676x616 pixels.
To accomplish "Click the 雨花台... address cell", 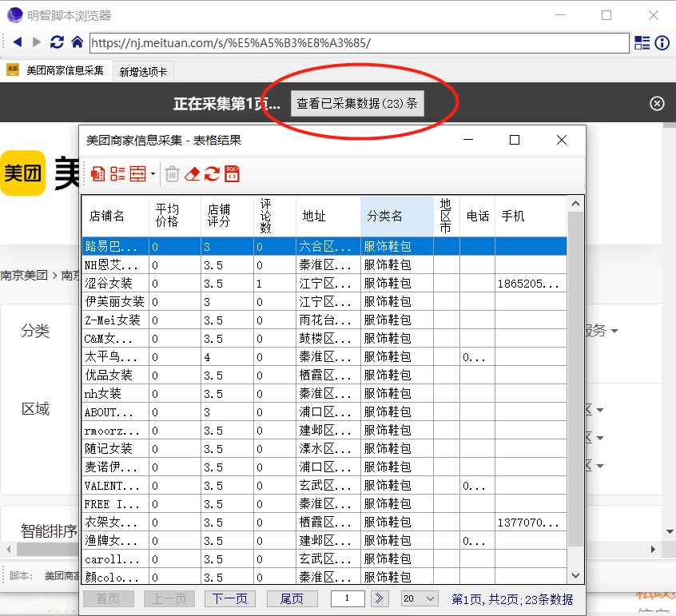I will pyautogui.click(x=328, y=320).
